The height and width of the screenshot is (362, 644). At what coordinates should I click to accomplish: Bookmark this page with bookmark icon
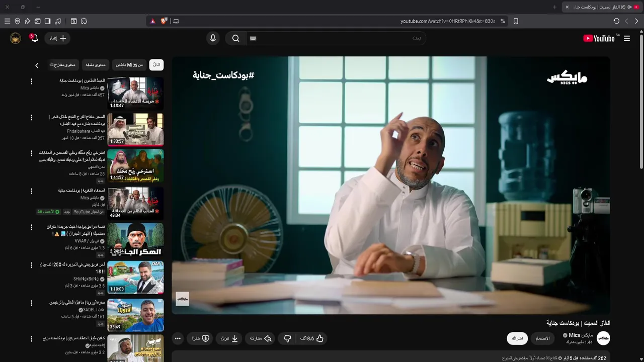pyautogui.click(x=516, y=21)
